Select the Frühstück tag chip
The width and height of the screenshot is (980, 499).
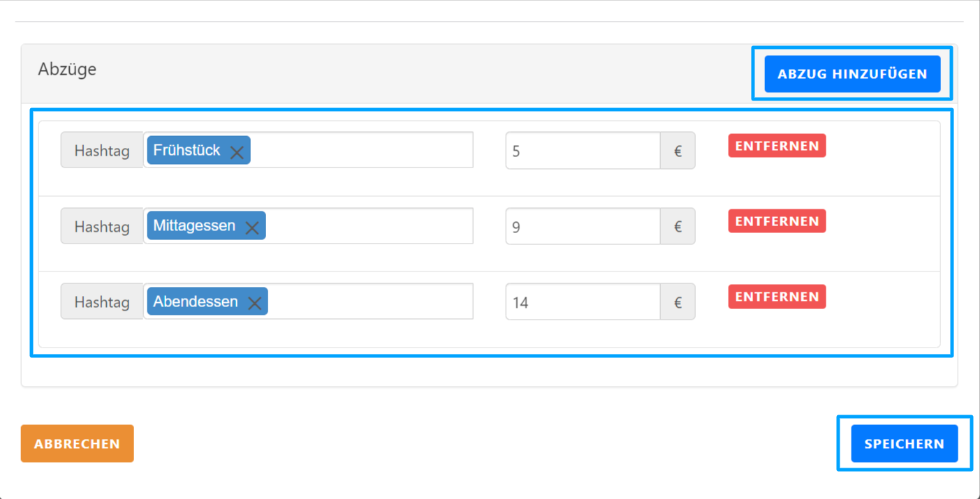[186, 151]
